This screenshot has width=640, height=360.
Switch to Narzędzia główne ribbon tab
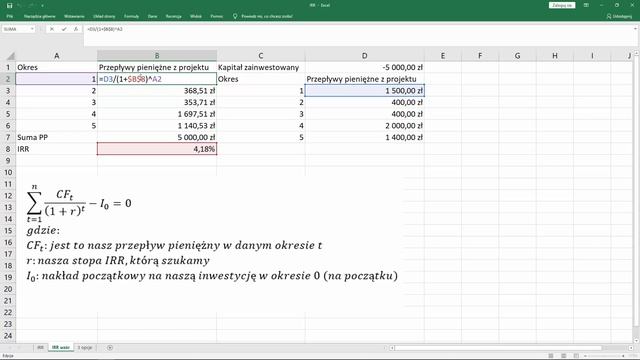[40, 16]
